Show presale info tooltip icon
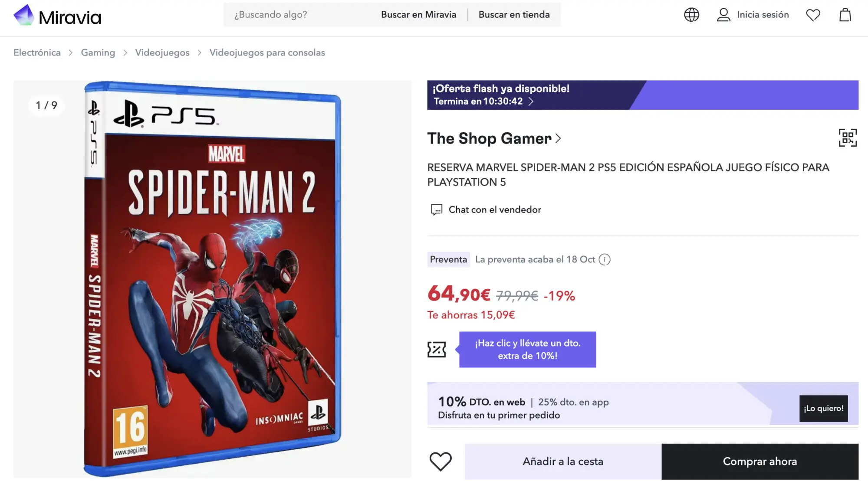The height and width of the screenshot is (481, 868). tap(605, 259)
